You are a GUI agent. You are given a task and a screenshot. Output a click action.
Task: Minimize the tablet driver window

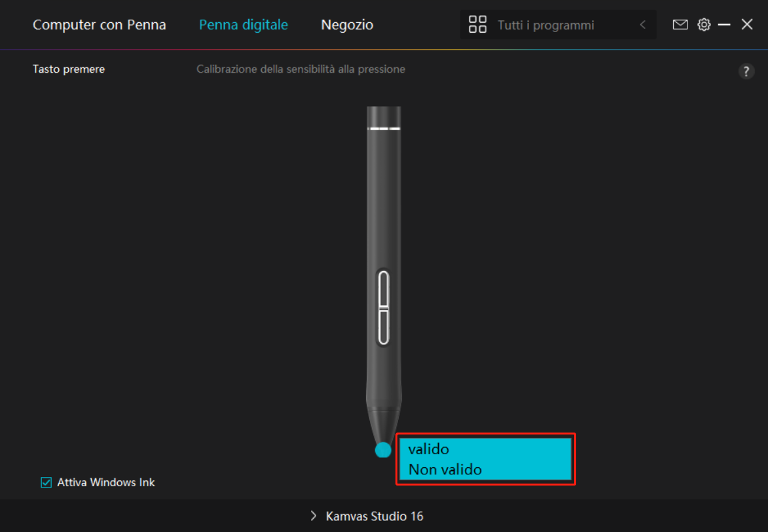pyautogui.click(x=724, y=25)
